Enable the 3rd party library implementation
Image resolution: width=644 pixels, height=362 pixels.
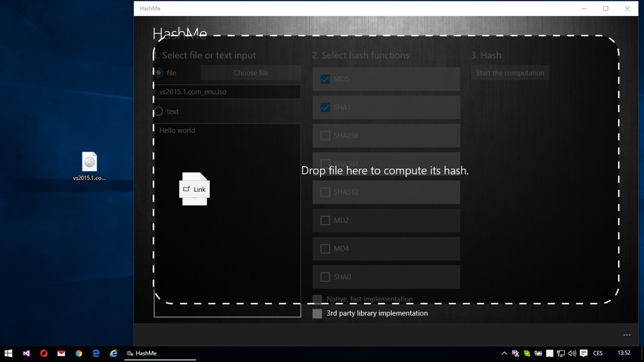[x=317, y=313]
